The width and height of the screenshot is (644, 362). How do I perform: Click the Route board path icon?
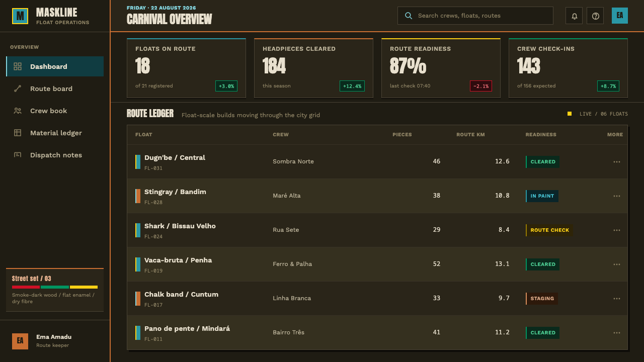coord(18,88)
